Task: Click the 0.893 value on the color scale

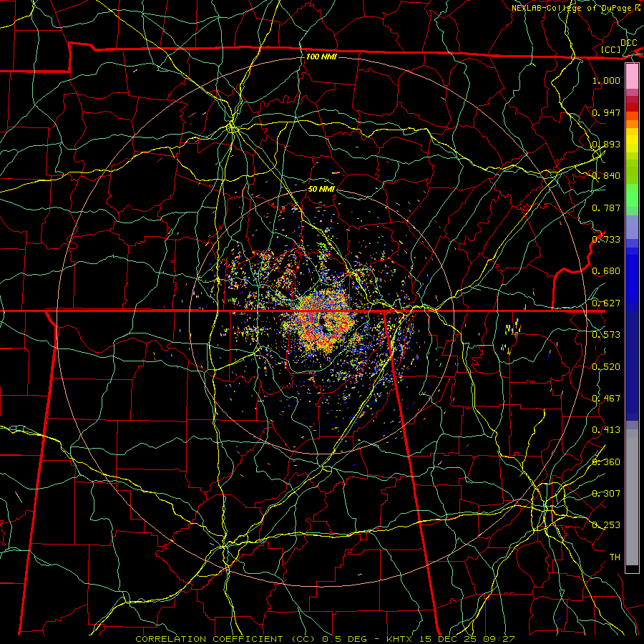Action: (x=606, y=144)
